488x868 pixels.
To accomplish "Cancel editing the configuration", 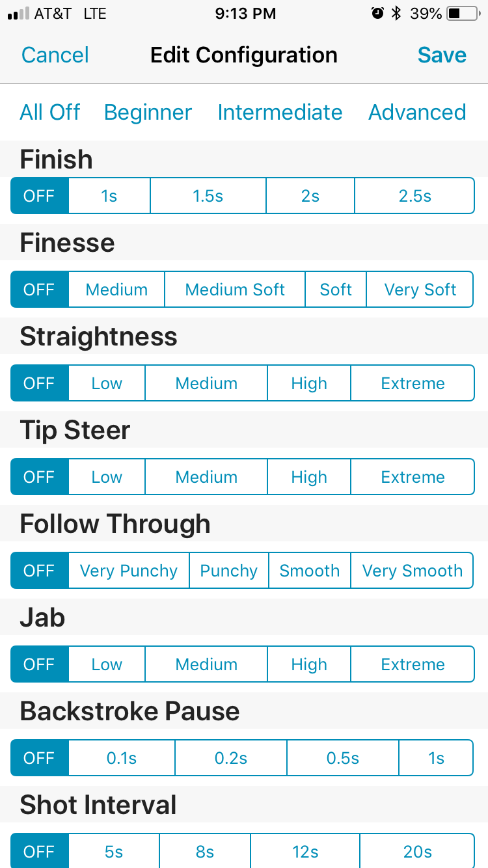I will (55, 55).
